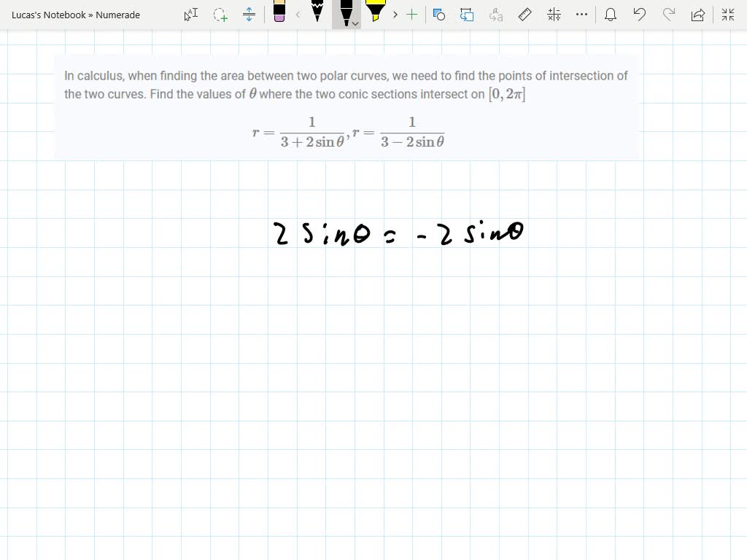
Task: Click the Ink to Shape tool
Action: (439, 15)
